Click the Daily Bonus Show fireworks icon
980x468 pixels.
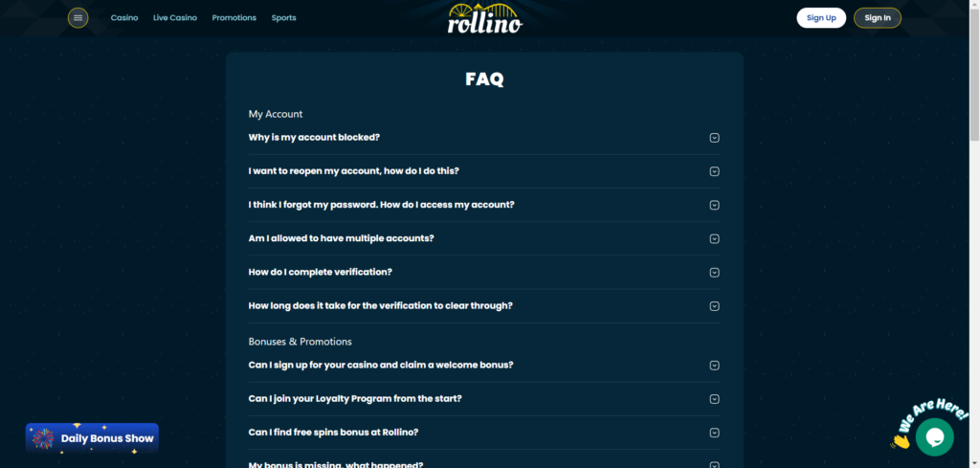point(42,438)
